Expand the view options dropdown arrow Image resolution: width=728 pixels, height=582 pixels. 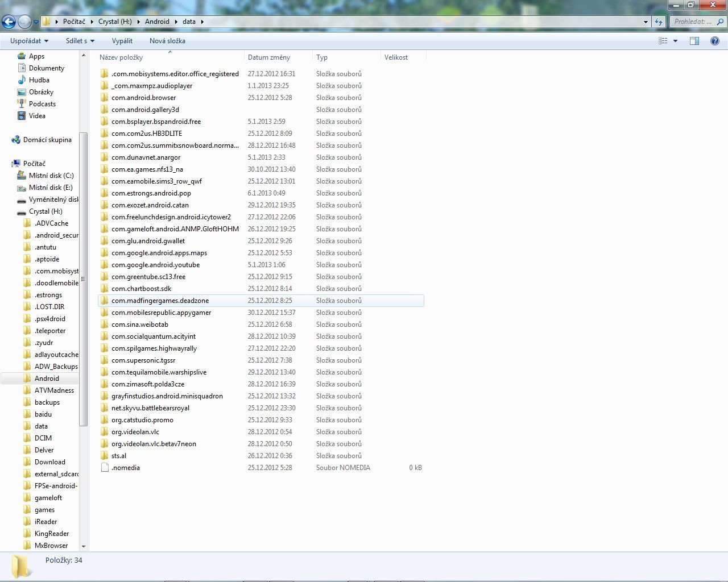click(676, 41)
